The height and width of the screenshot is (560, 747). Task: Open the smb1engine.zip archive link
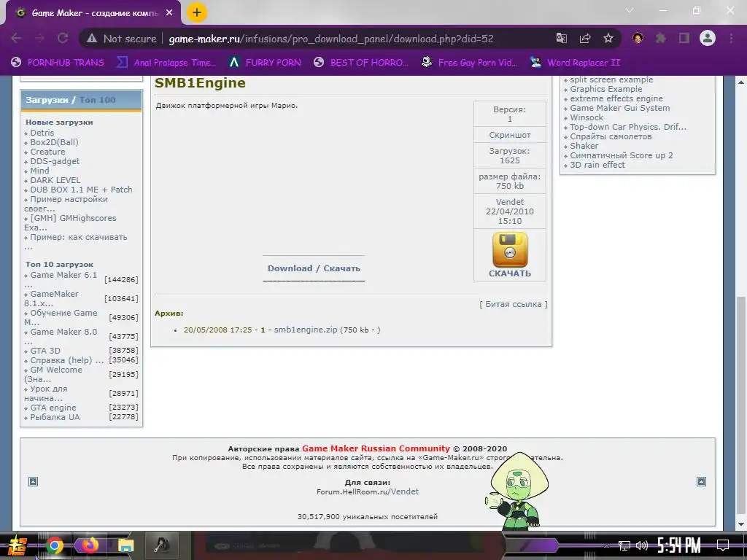click(x=306, y=330)
